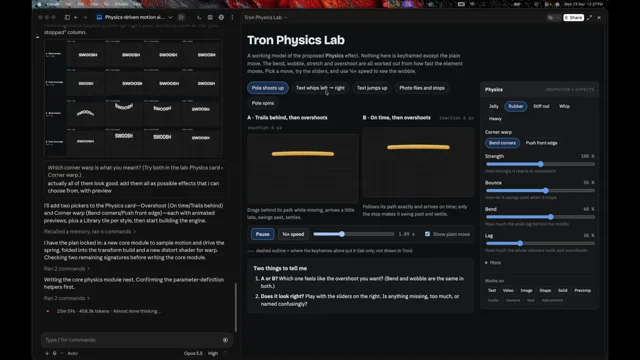Choose the Stiff rod physics preset
The width and height of the screenshot is (640, 360).
coord(541,106)
